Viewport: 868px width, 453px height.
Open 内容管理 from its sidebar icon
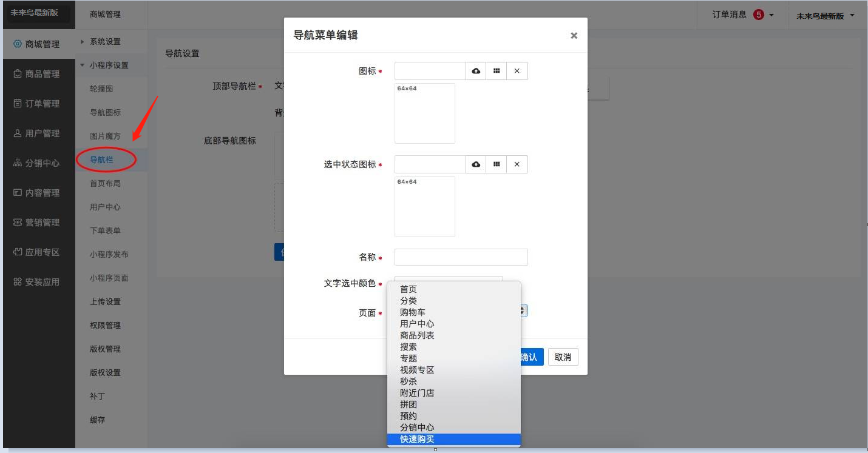click(18, 193)
